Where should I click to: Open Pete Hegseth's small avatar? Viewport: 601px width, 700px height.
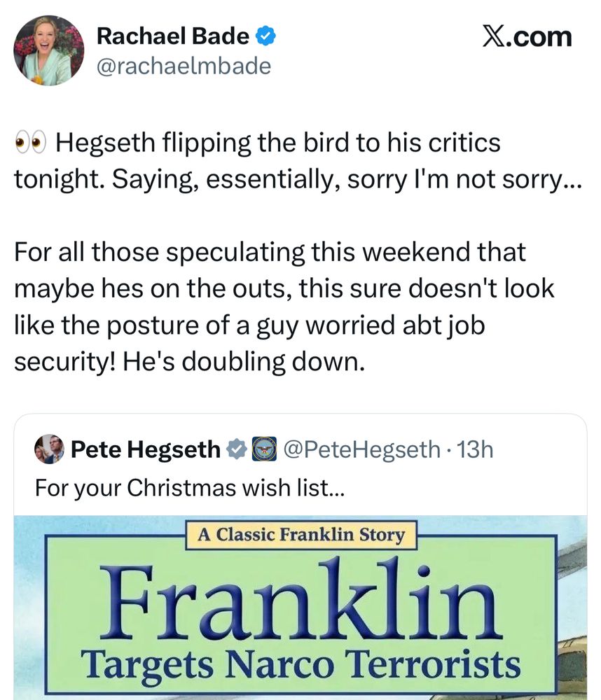[49, 449]
